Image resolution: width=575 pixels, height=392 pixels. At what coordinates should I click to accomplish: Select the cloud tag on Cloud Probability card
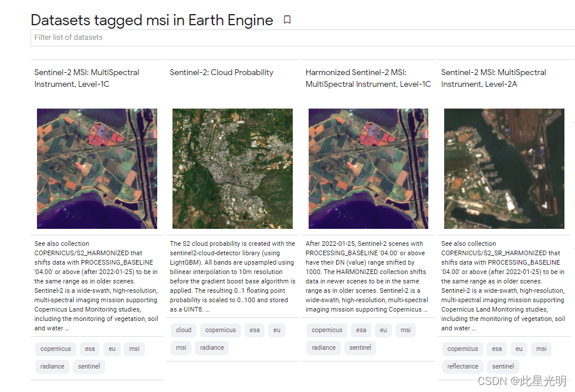coord(183,330)
